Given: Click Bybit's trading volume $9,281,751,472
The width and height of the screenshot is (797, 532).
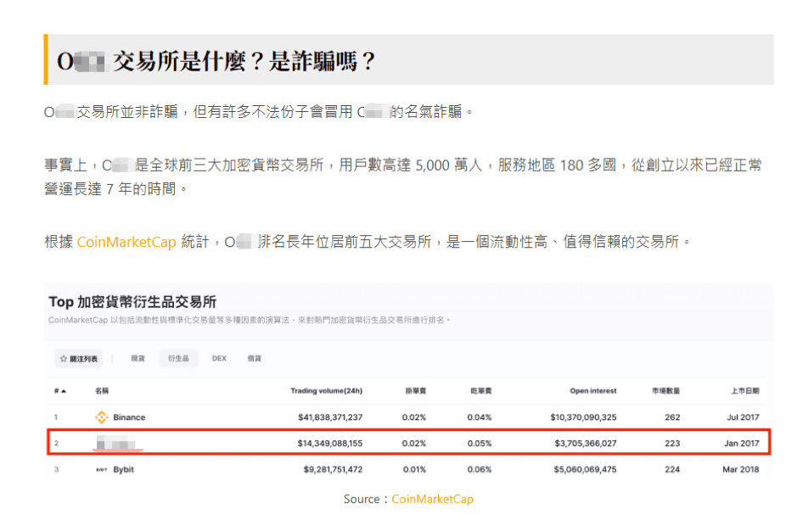Looking at the screenshot, I should (333, 469).
